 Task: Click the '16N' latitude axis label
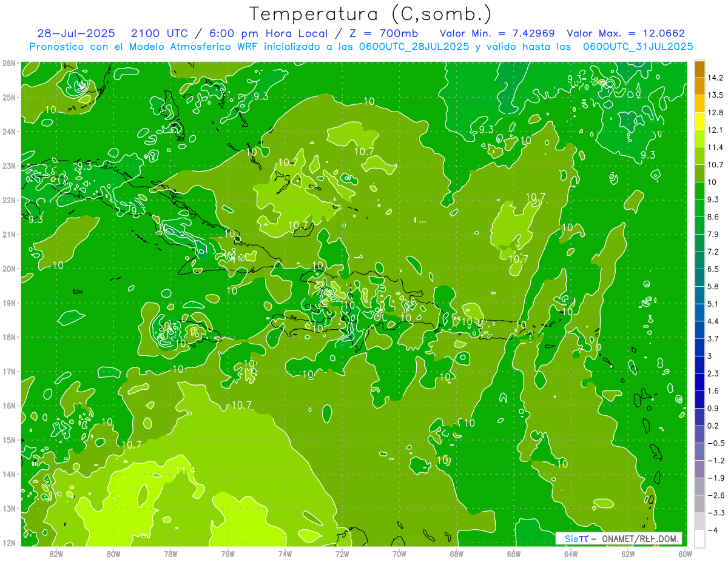tap(9, 406)
